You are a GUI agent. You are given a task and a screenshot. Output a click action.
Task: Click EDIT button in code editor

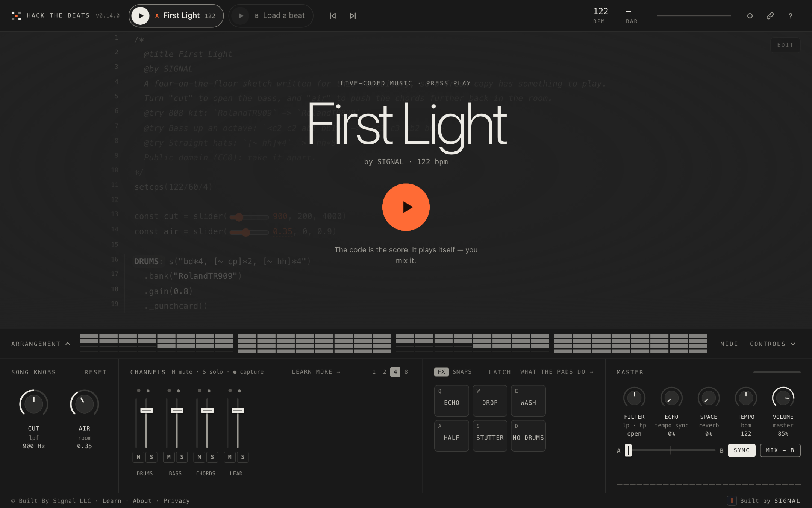click(785, 45)
